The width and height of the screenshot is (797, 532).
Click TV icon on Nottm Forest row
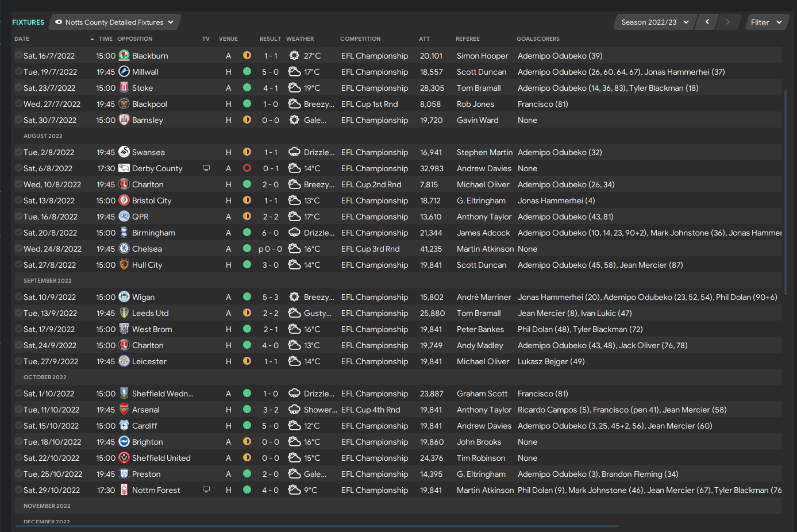(x=206, y=490)
